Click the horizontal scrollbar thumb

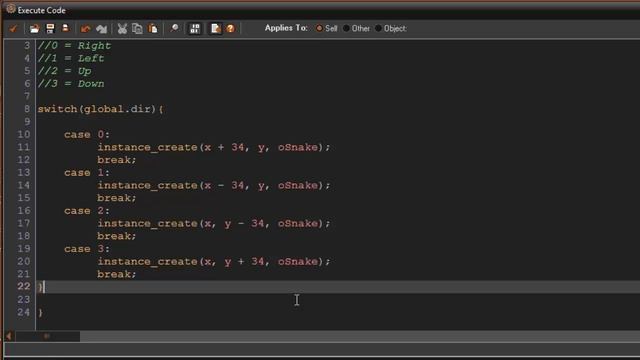coord(47,336)
